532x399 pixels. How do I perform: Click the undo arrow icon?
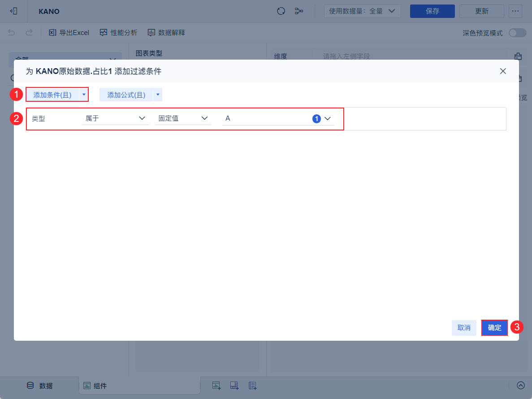click(12, 33)
